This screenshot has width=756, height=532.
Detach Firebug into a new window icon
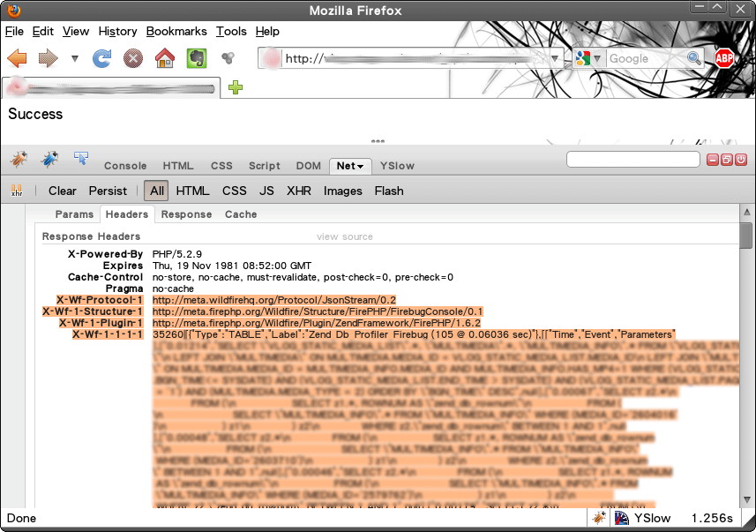(x=727, y=160)
